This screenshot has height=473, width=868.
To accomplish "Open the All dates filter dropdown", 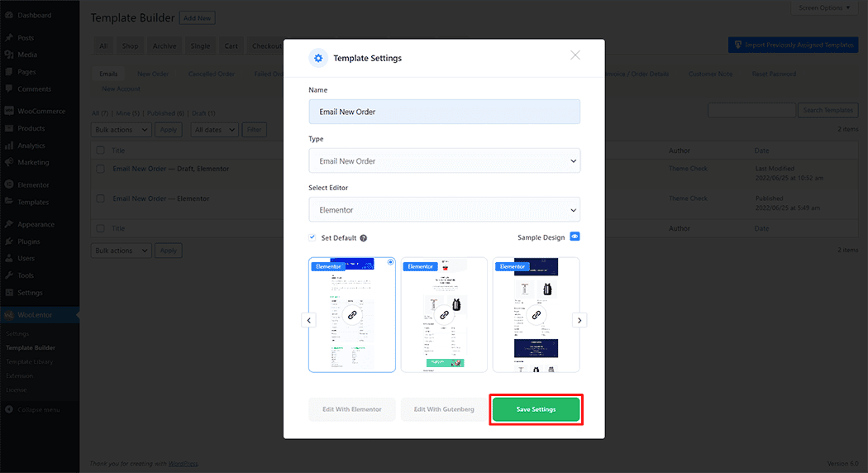I will tap(214, 130).
